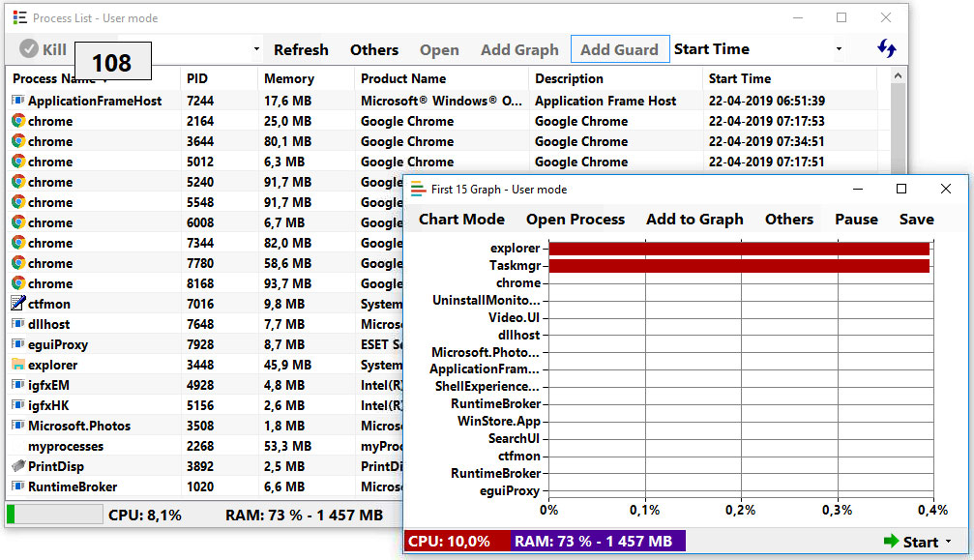Click CPU: 8,1% in Process List status
The image size is (974, 560).
(x=145, y=516)
